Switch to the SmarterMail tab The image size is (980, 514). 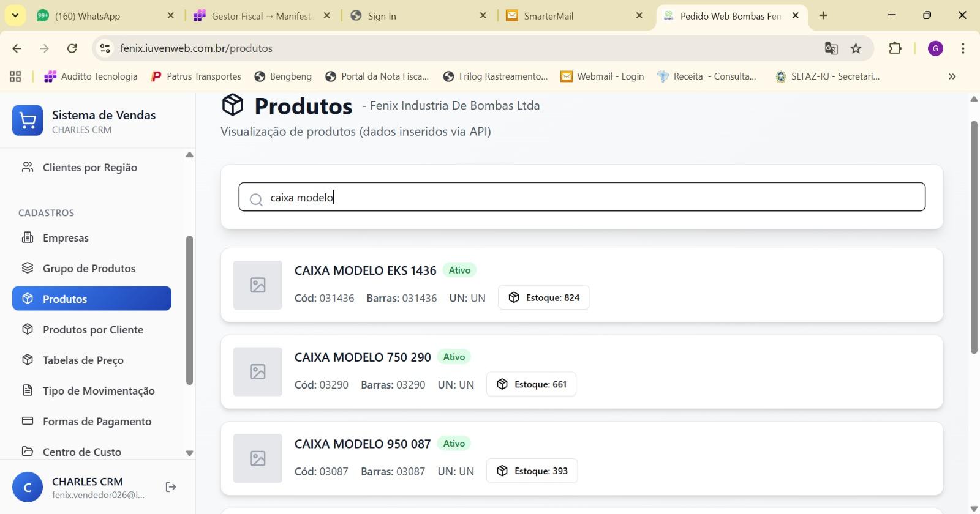568,16
